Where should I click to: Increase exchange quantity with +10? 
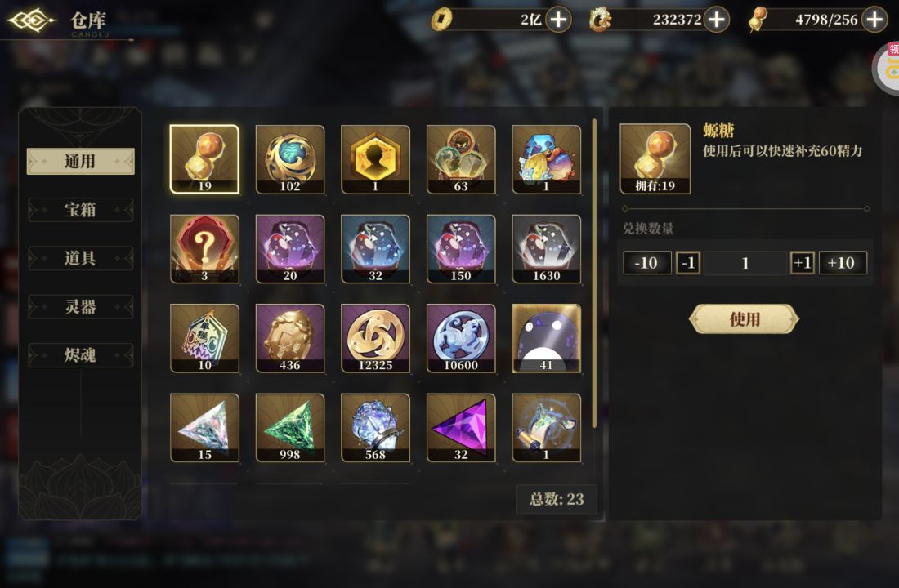click(x=843, y=263)
